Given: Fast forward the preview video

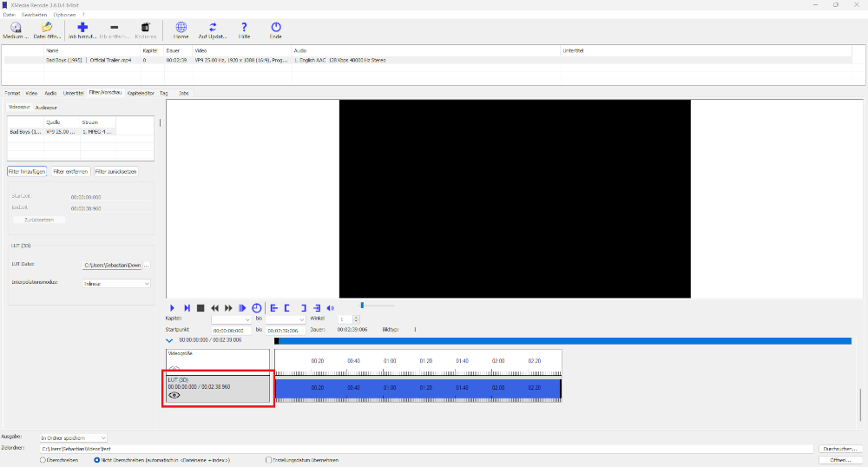Looking at the screenshot, I should point(228,308).
